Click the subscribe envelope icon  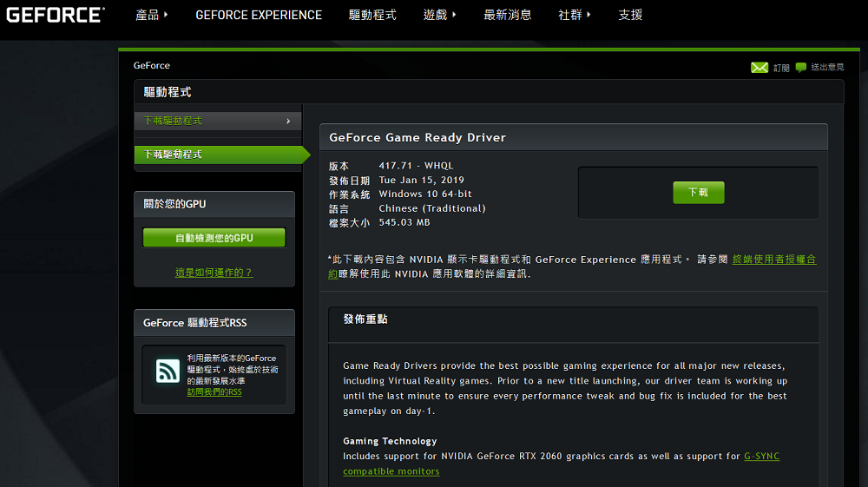point(759,68)
